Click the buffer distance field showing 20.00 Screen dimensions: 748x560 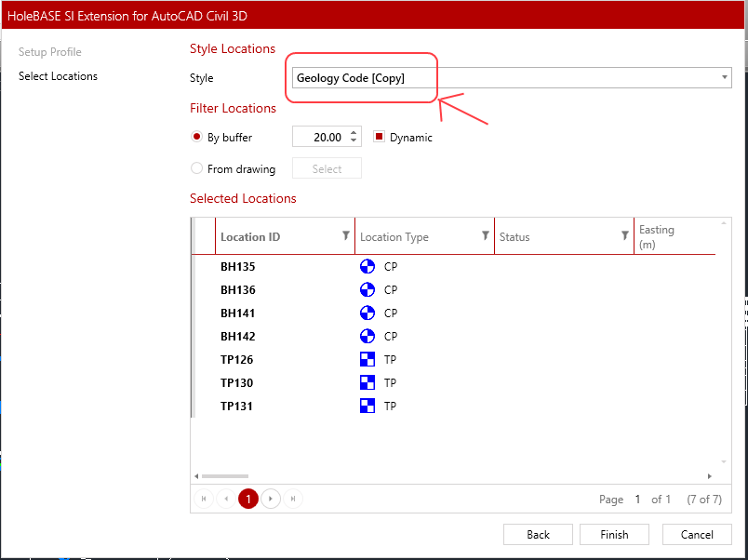click(x=322, y=136)
